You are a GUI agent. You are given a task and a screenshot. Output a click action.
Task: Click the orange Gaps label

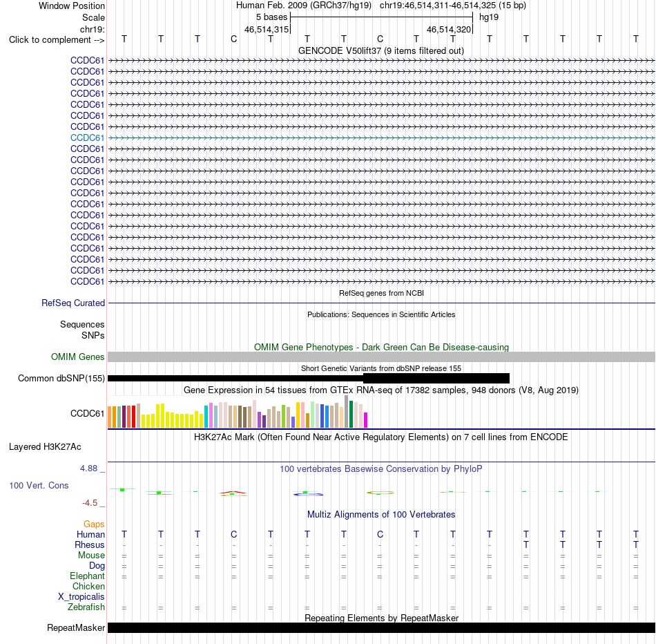pyautogui.click(x=94, y=524)
